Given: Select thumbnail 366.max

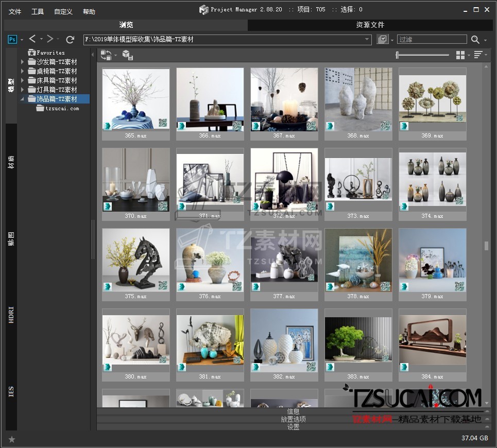Looking at the screenshot, I should point(210,104).
